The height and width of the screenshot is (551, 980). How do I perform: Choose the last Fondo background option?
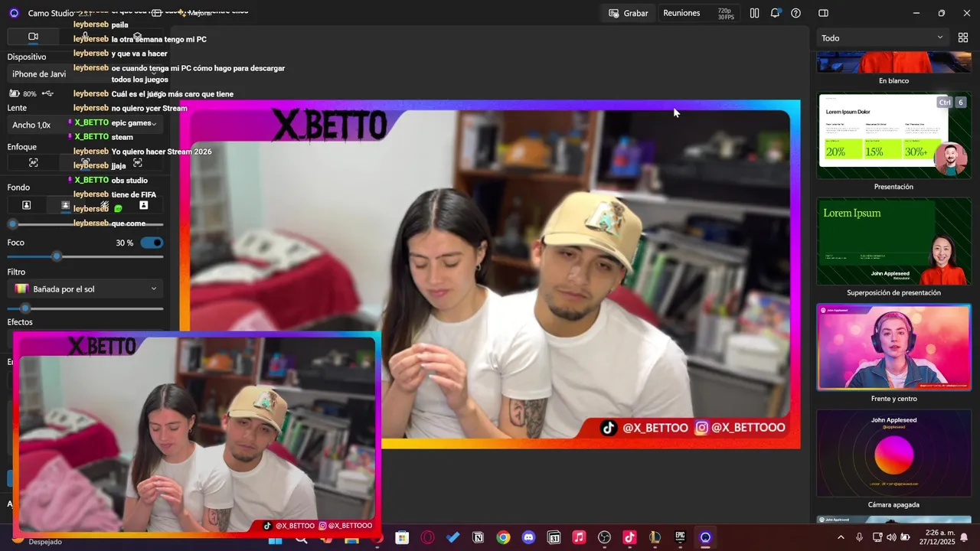[x=143, y=205]
